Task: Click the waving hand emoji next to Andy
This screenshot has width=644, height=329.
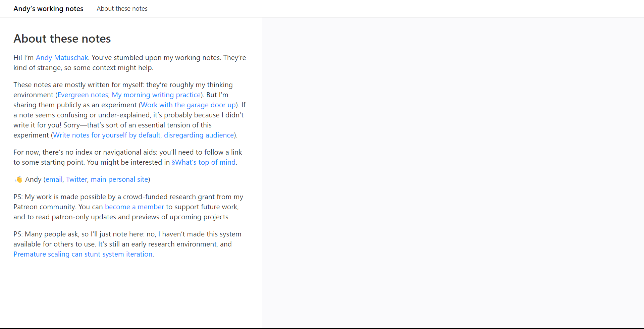Action: [x=18, y=179]
